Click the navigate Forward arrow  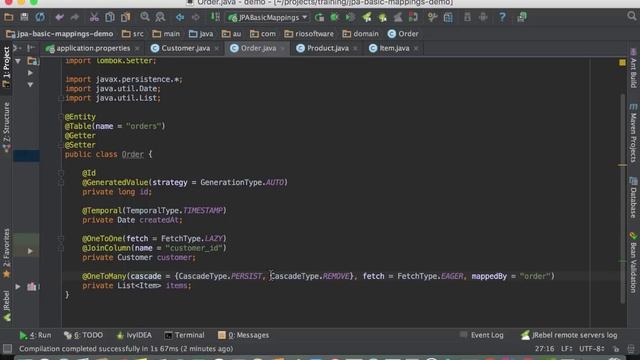coord(196,17)
